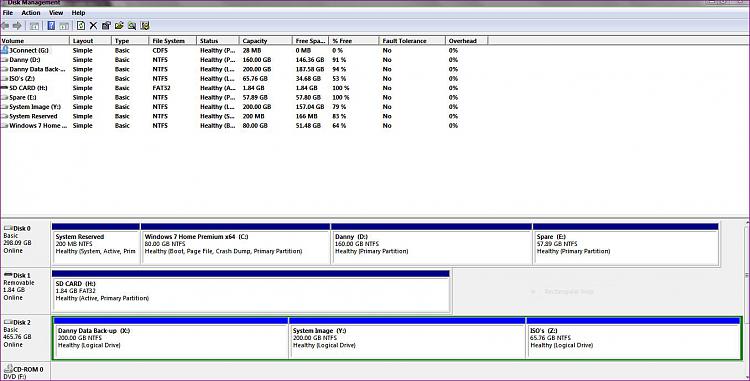Click the 34.68 GB free space cell
750x381 pixels.
click(x=308, y=78)
